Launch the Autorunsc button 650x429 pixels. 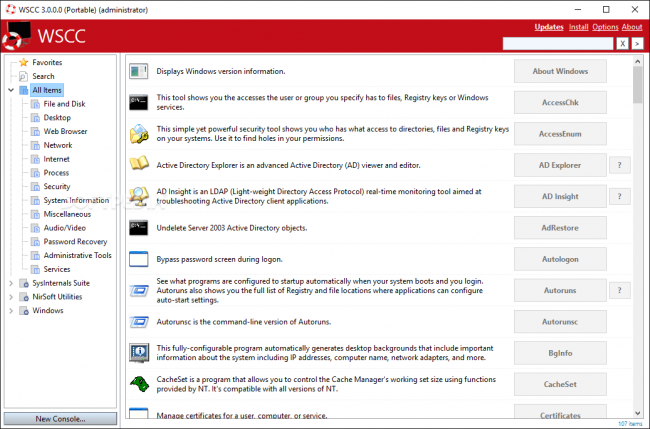560,322
